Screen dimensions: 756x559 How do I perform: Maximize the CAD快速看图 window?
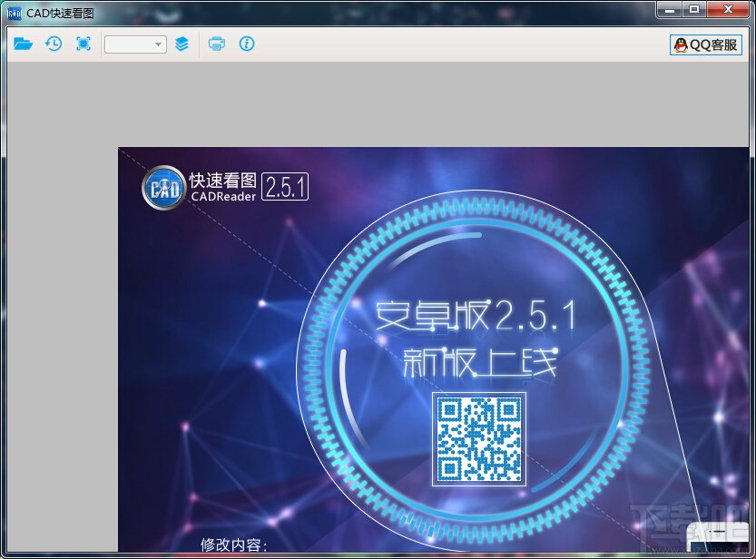[694, 9]
